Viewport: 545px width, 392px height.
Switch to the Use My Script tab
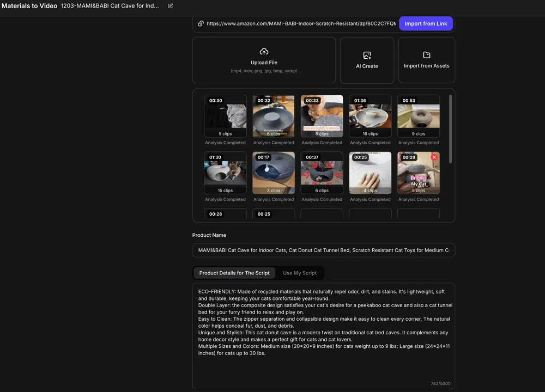pos(300,273)
